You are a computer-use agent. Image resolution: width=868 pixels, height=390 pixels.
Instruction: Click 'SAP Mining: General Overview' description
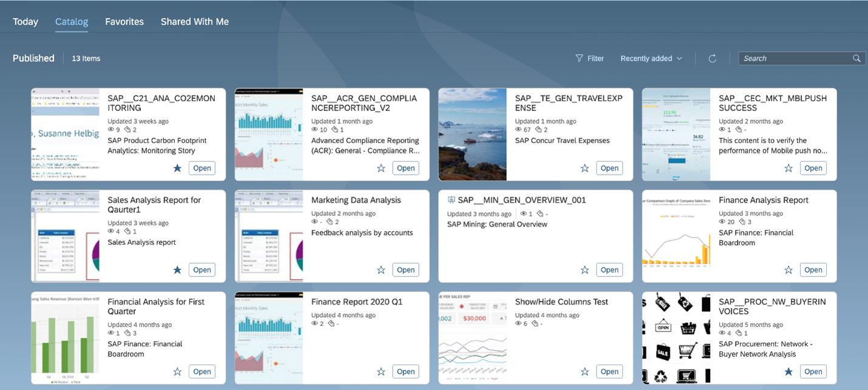point(497,224)
